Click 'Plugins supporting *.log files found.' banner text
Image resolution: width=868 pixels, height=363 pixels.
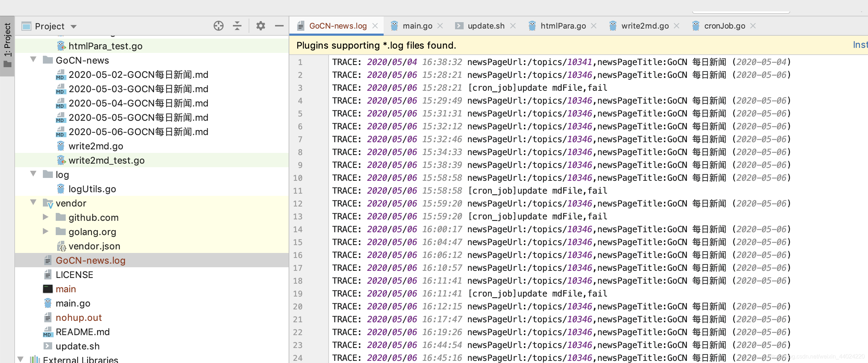pos(376,45)
